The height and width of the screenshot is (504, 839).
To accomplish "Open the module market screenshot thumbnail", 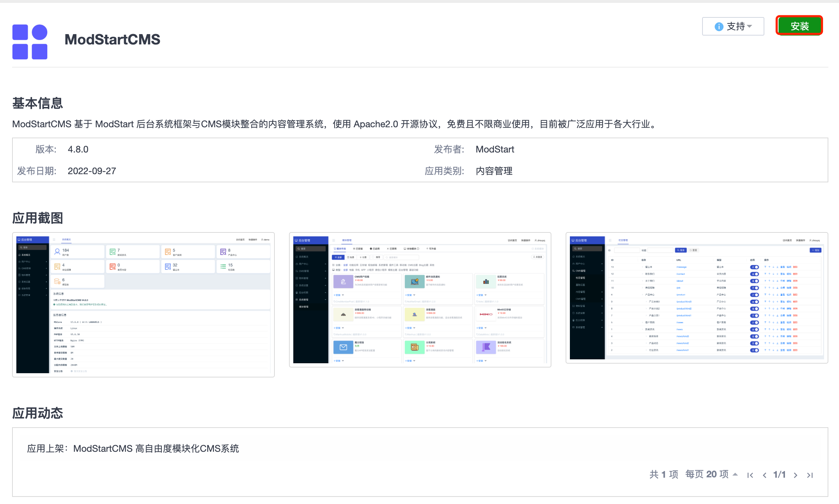I will coord(420,300).
